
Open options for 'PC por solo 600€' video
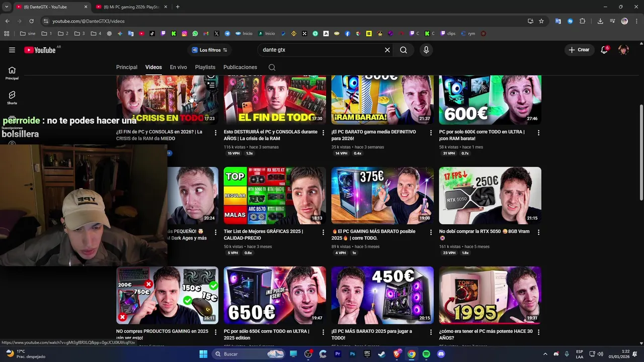538,133
